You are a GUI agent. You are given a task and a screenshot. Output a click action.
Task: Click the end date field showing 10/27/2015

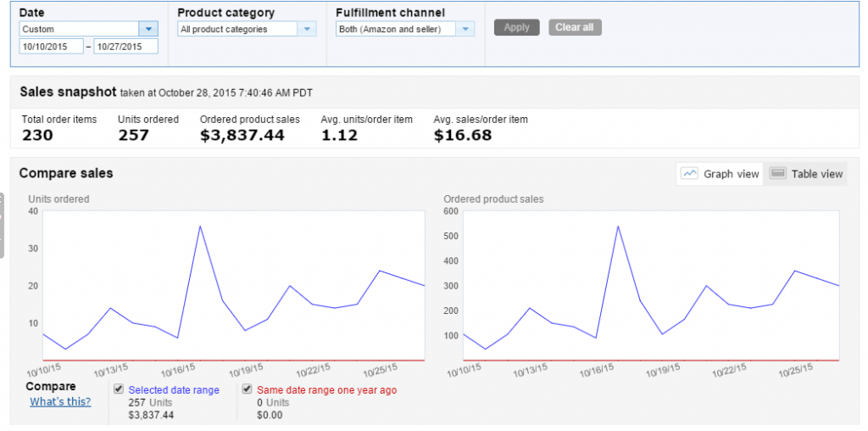[x=126, y=46]
